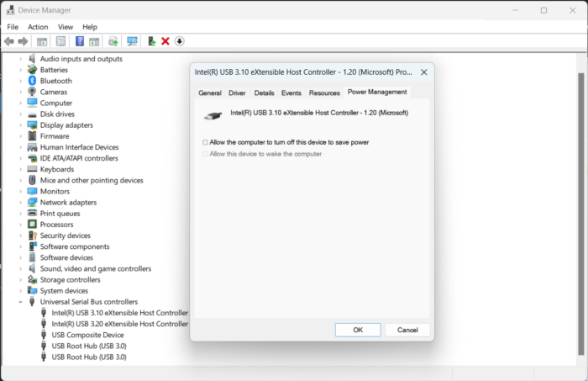
Task: Switch to the Details tab
Action: click(x=265, y=93)
